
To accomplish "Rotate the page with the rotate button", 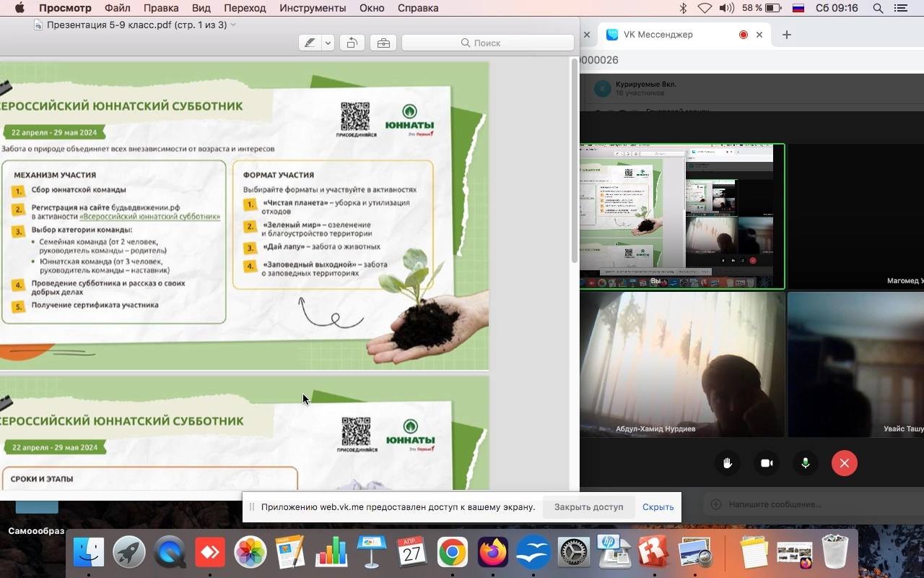I will [x=352, y=43].
